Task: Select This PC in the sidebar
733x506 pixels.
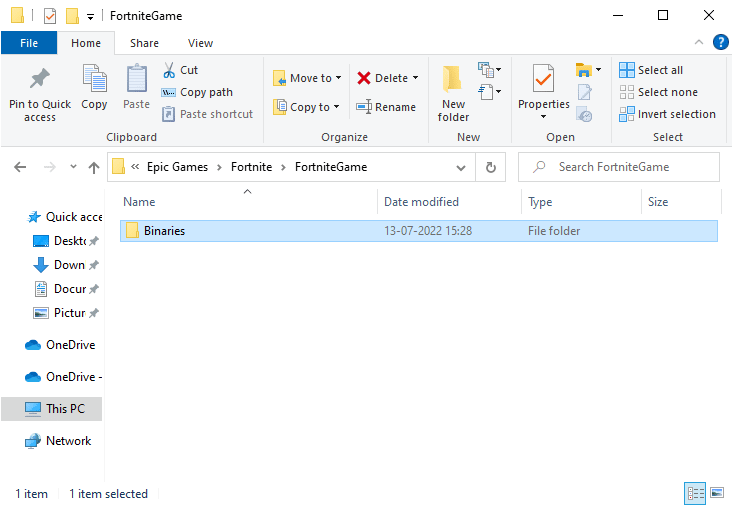Action: tap(51, 409)
